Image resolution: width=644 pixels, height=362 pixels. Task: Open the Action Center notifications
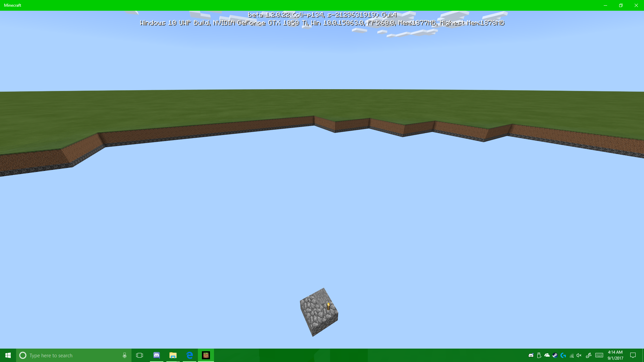[x=633, y=355]
